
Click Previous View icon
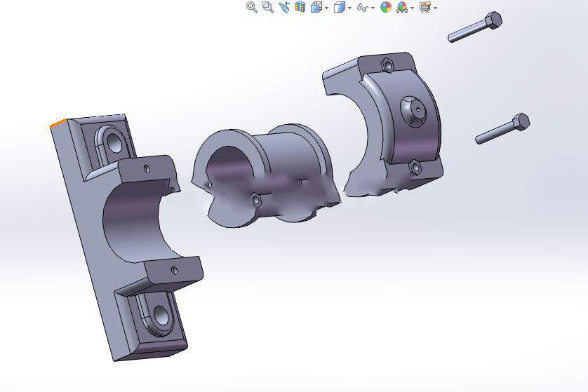[x=284, y=7]
